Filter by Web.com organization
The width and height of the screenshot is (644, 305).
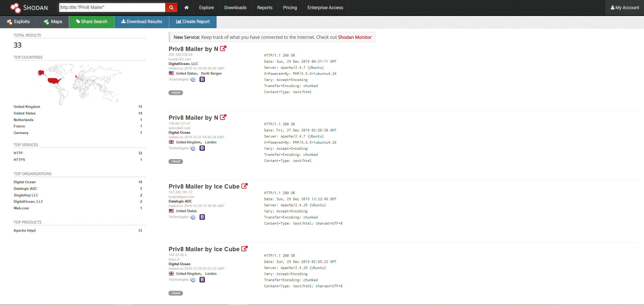(21, 208)
